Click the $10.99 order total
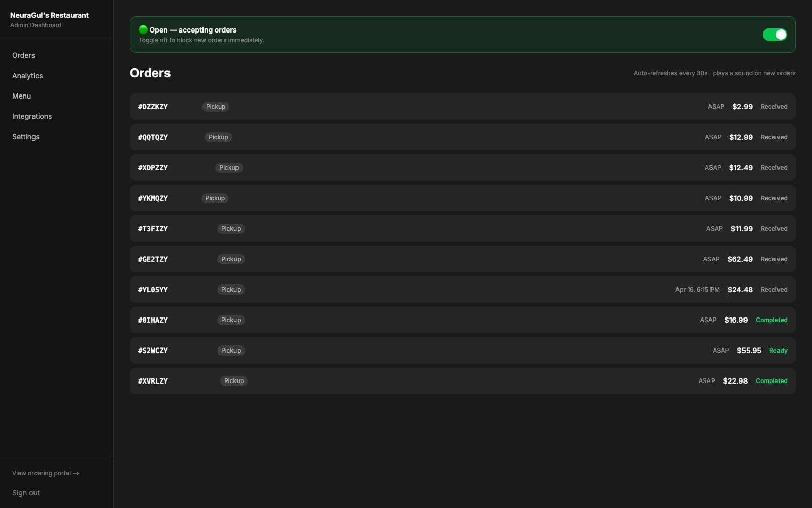This screenshot has height=508, width=812. (x=741, y=198)
